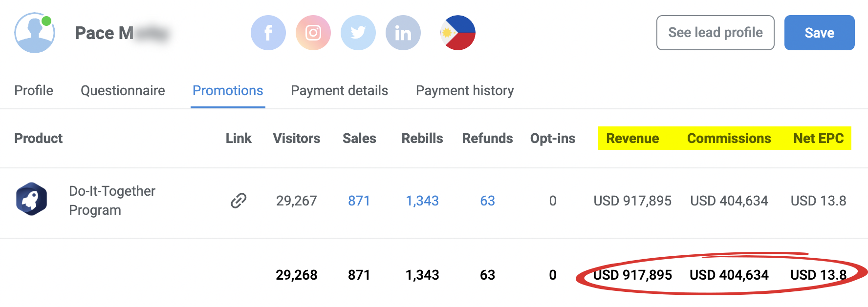Viewport: 868px width, 307px height.
Task: Click the user avatar picture
Action: (34, 33)
